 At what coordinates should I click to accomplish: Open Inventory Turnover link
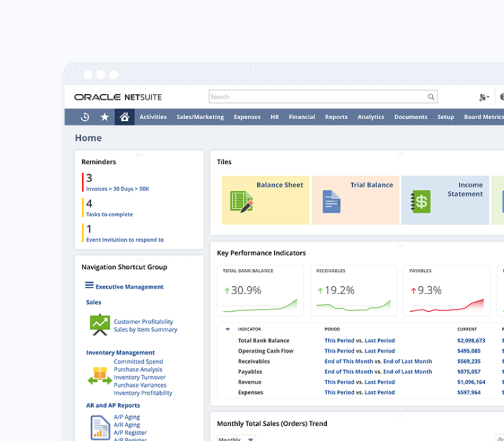[x=139, y=378]
